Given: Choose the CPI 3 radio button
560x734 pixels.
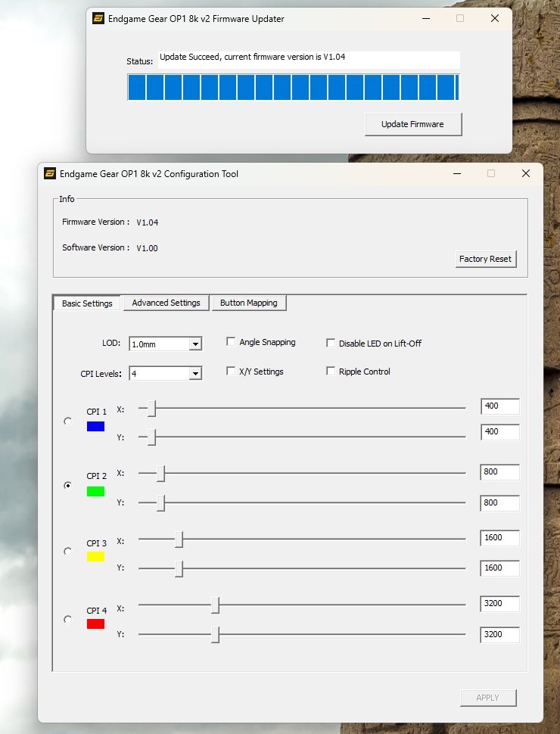Looking at the screenshot, I should 68,552.
